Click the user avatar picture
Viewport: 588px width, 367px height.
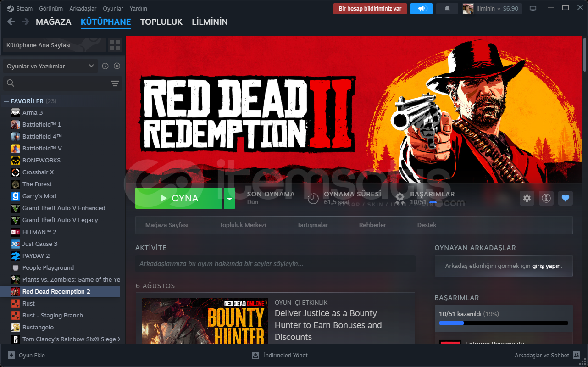point(468,8)
